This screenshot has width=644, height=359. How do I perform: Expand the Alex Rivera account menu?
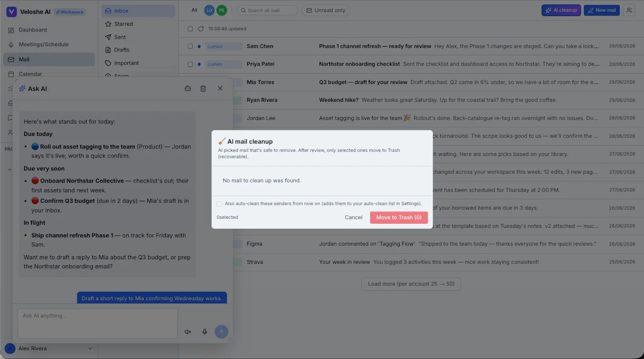(x=90, y=349)
